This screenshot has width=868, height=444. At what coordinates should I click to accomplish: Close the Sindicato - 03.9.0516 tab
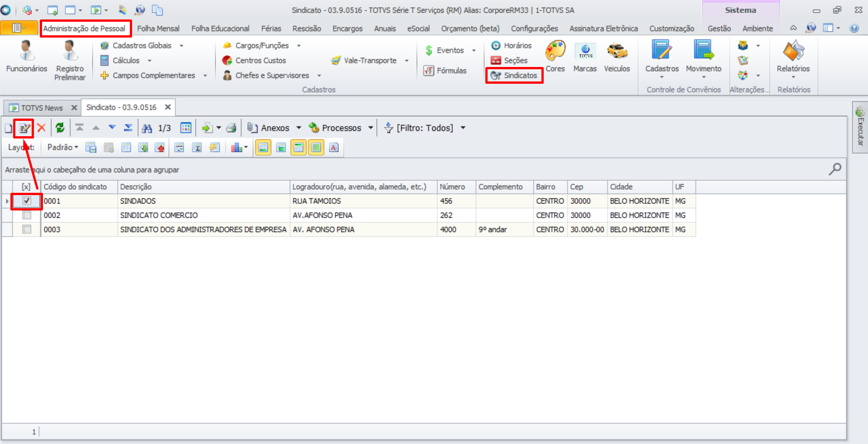click(x=168, y=107)
